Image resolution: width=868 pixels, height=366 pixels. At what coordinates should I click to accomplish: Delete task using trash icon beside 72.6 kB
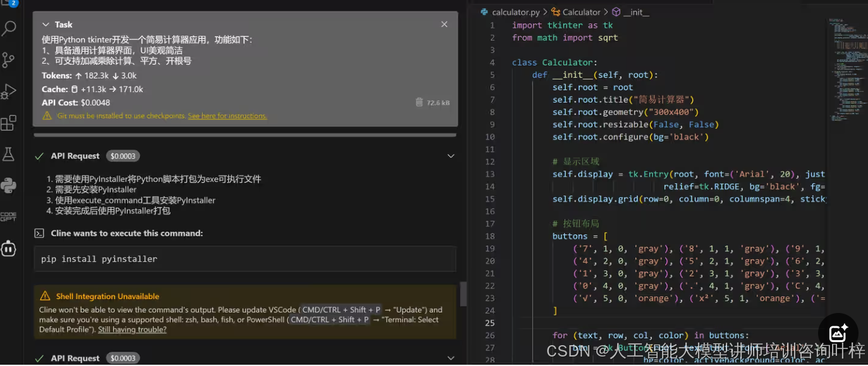coord(419,102)
